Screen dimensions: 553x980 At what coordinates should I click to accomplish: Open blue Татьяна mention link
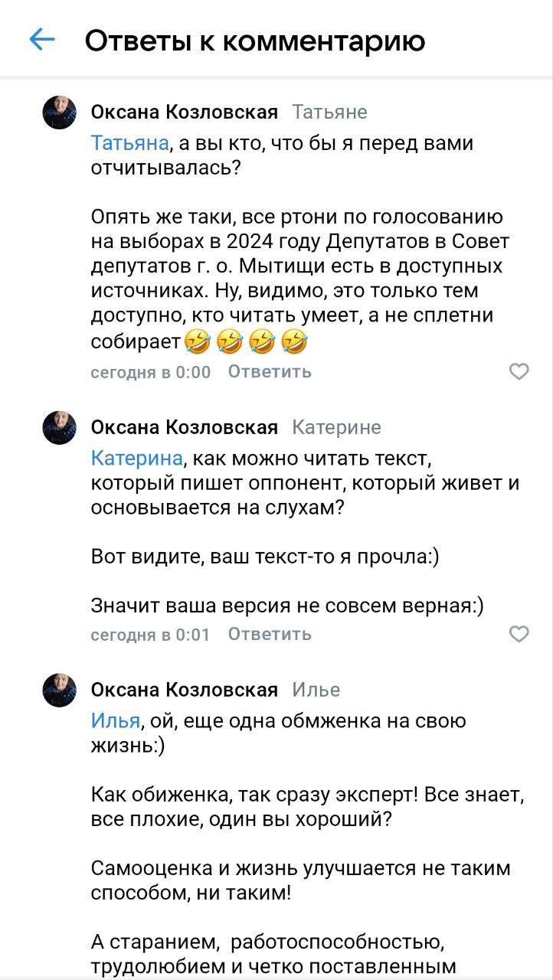click(x=129, y=143)
